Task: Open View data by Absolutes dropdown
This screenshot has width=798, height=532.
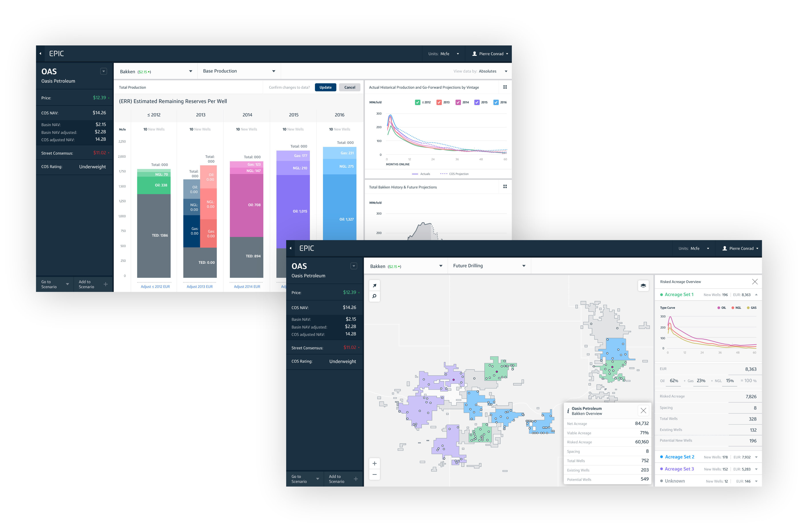Action: [x=492, y=71]
